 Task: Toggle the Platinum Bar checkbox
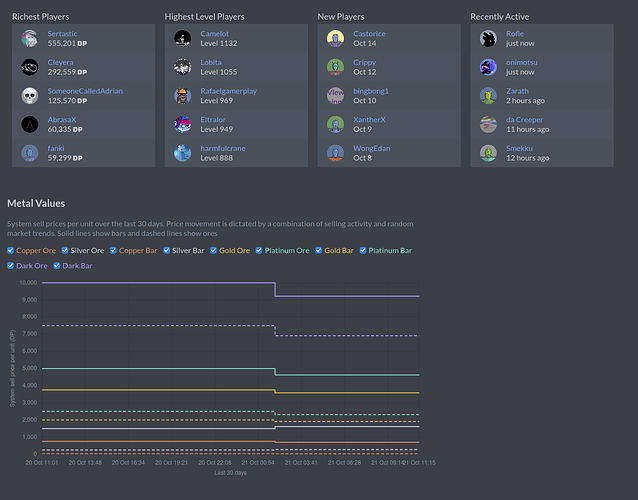point(363,250)
